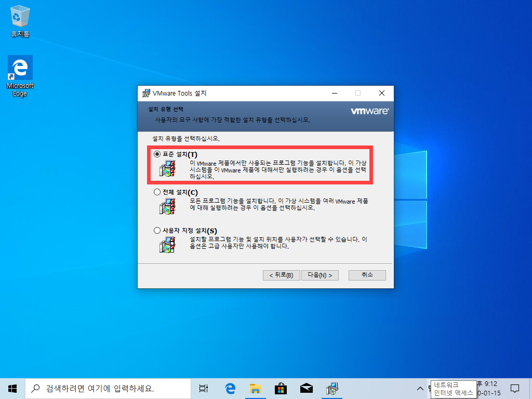The width and height of the screenshot is (532, 399).
Task: Click the installer icon under 표준 설치
Action: [167, 169]
